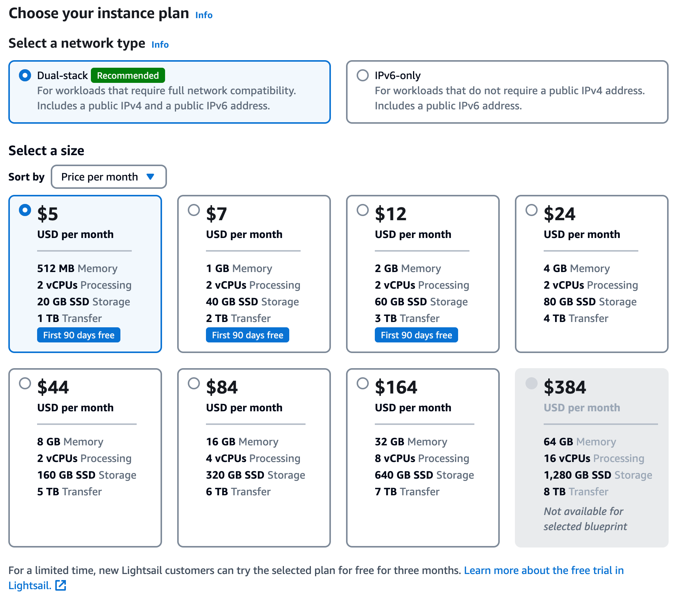
Task: Choose the $7 per month plan
Action: coord(194,210)
